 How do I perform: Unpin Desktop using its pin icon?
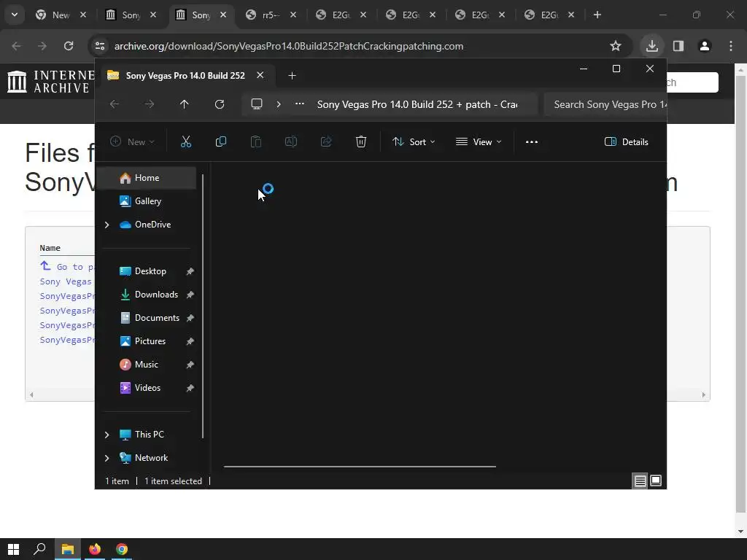pos(190,271)
